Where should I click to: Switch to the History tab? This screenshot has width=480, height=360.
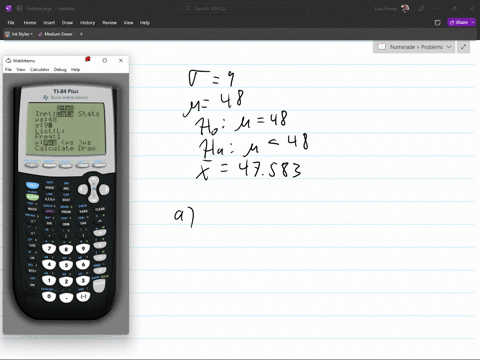click(87, 23)
